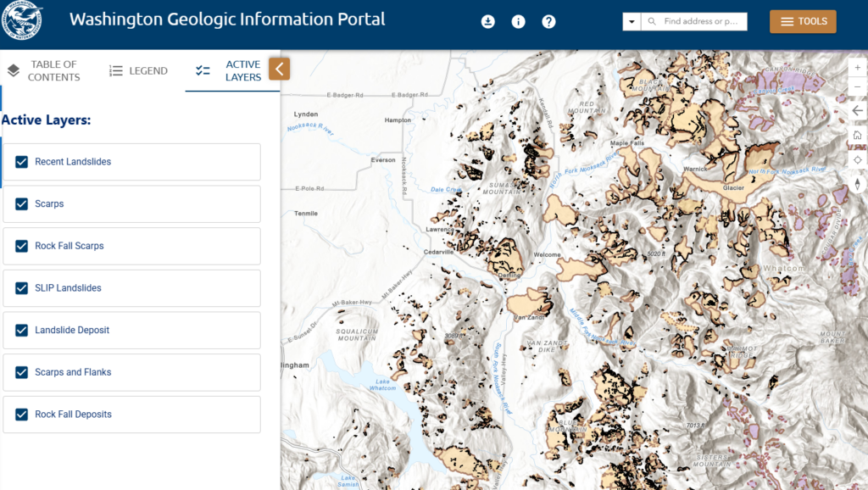Disable the Scarps layer checkbox
This screenshot has height=490, width=868.
[21, 203]
